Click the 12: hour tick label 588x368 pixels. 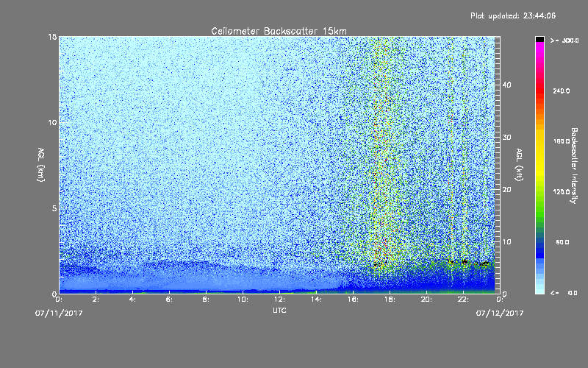pos(279,300)
